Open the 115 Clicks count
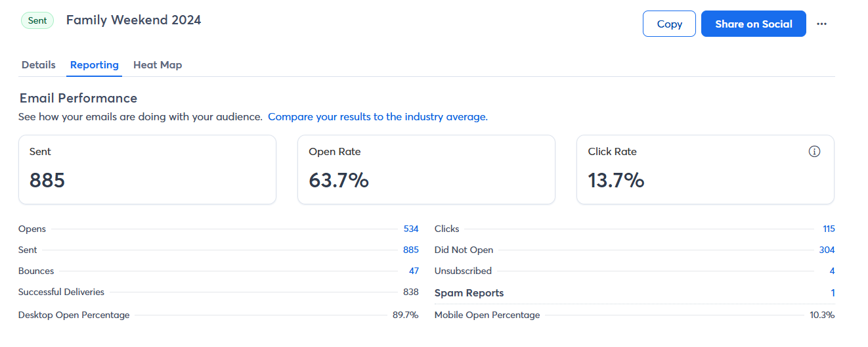Screen dimensions: 868x347 pyautogui.click(x=829, y=229)
